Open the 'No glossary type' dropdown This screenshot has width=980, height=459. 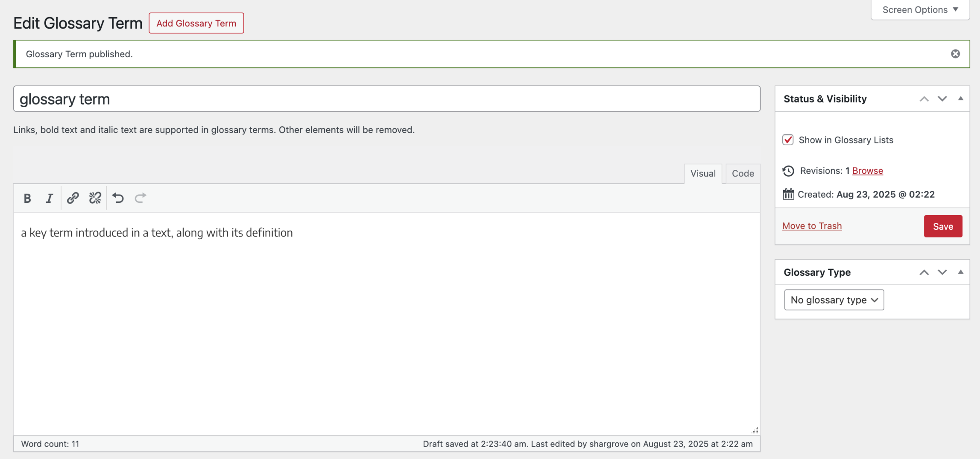[834, 300]
